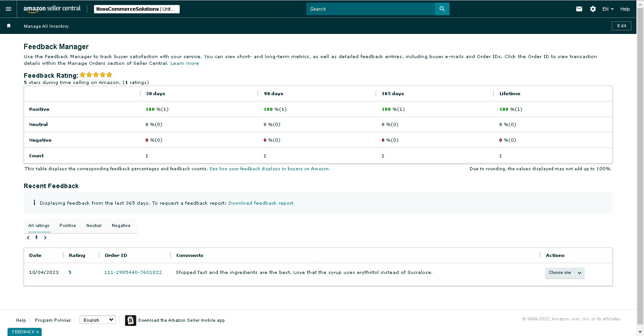Click the Recent Feedback heading
Image resolution: width=644 pixels, height=336 pixels.
[51, 186]
